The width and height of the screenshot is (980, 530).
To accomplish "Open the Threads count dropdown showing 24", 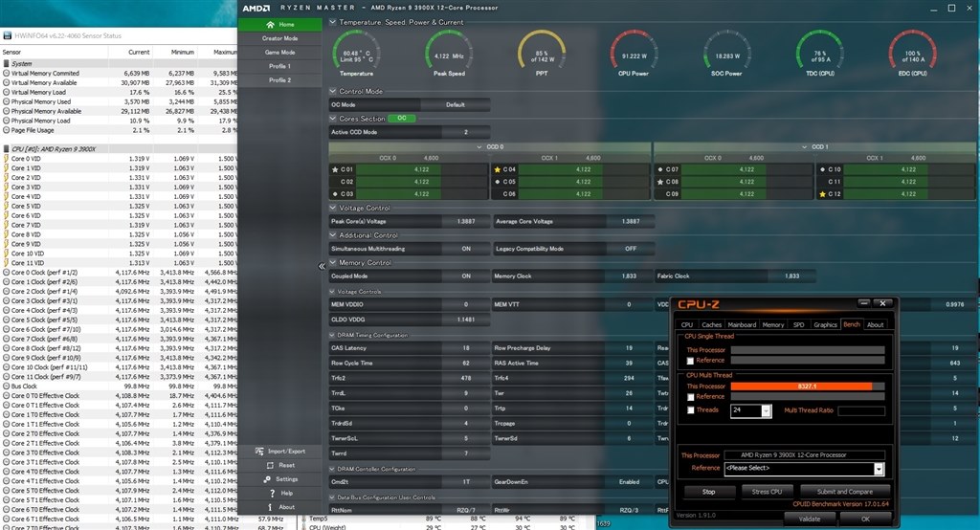I will pyautogui.click(x=767, y=410).
